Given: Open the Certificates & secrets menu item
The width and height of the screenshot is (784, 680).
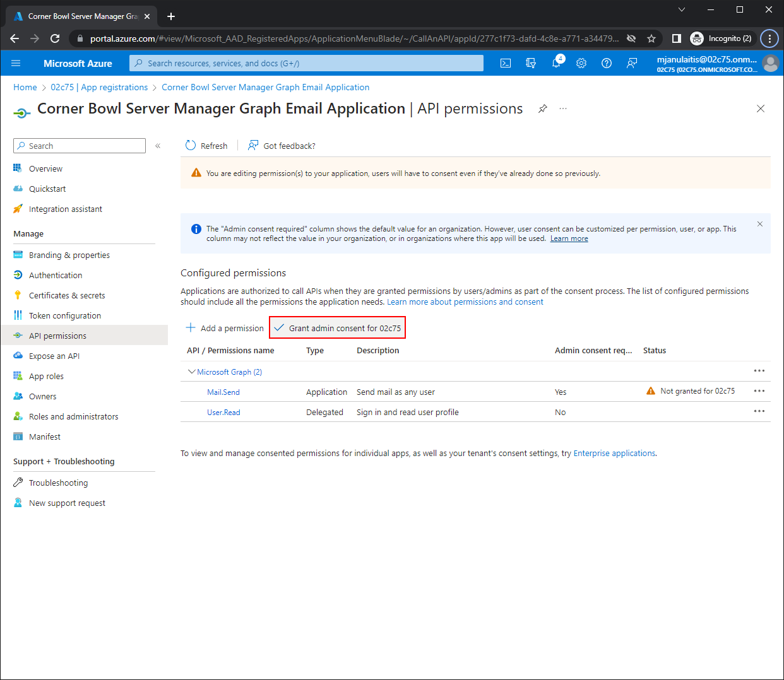Looking at the screenshot, I should [x=67, y=295].
